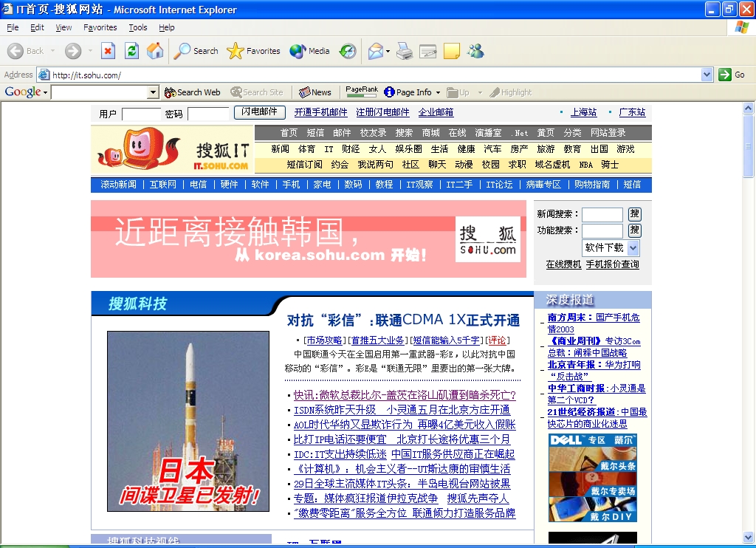
Task: Click the vertical scrollbar up arrow
Action: (749, 108)
